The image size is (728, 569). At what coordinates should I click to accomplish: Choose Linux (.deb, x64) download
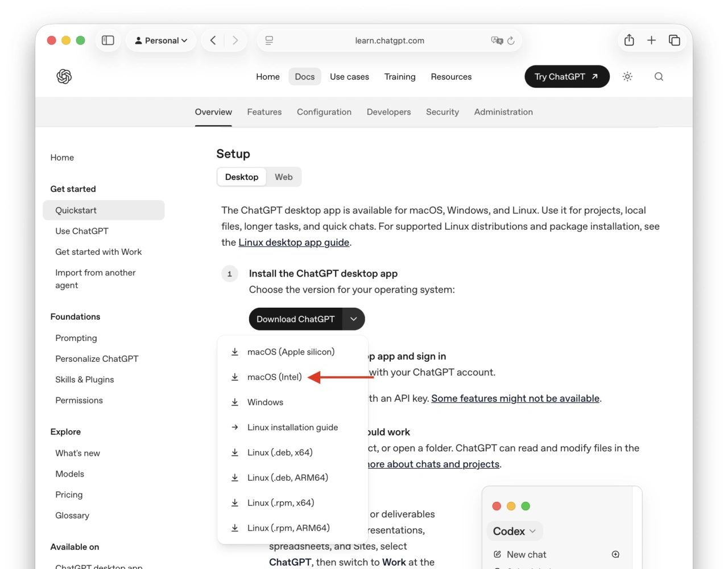pos(293,452)
